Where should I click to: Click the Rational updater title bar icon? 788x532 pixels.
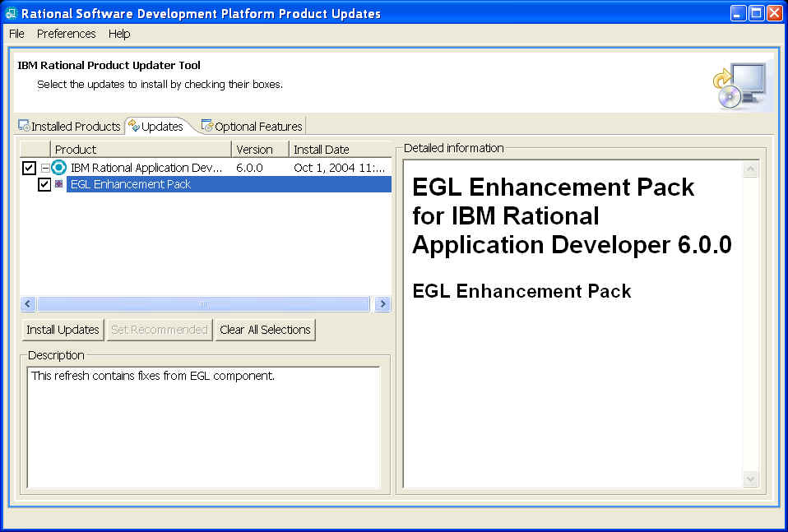click(x=11, y=13)
